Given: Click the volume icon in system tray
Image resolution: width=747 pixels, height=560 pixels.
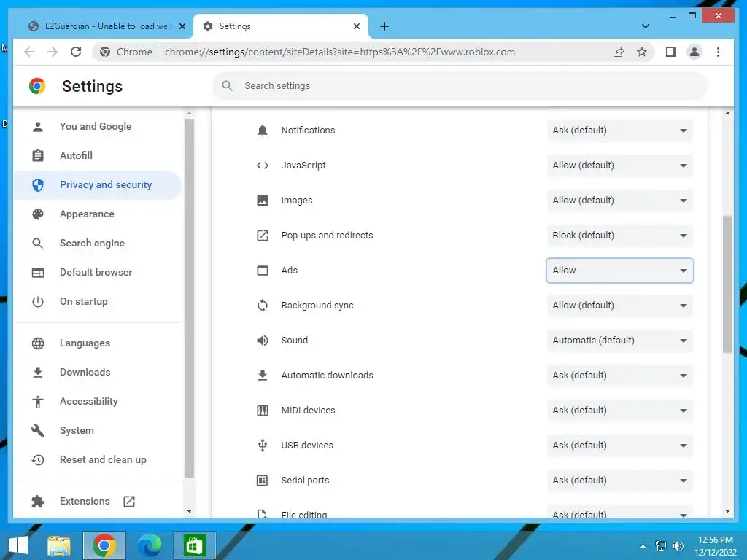Looking at the screenshot, I should [678, 546].
